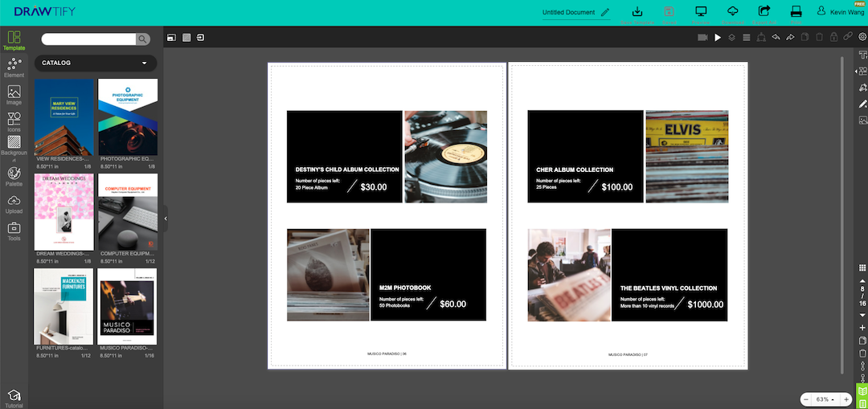Play the animation preview
Screen dimensions: 868x409
(718, 38)
